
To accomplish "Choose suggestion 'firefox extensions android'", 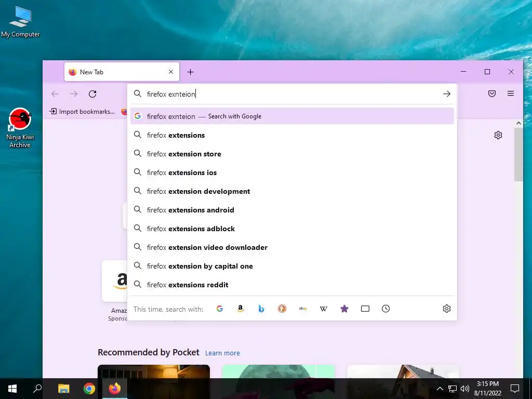I will point(292,210).
